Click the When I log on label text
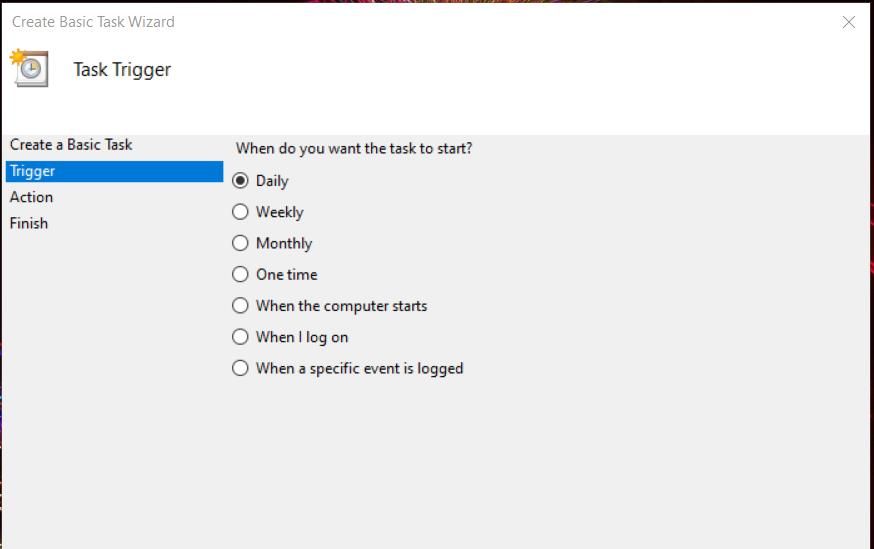This screenshot has height=549, width=874. coord(302,337)
